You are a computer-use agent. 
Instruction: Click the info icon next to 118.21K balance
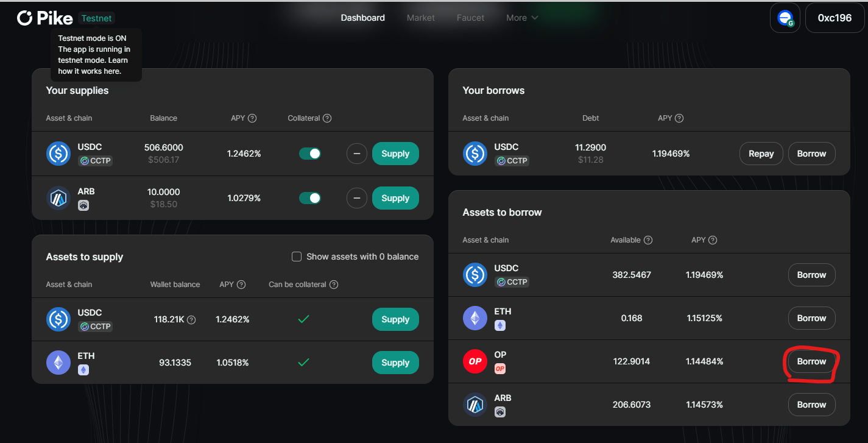tap(191, 319)
